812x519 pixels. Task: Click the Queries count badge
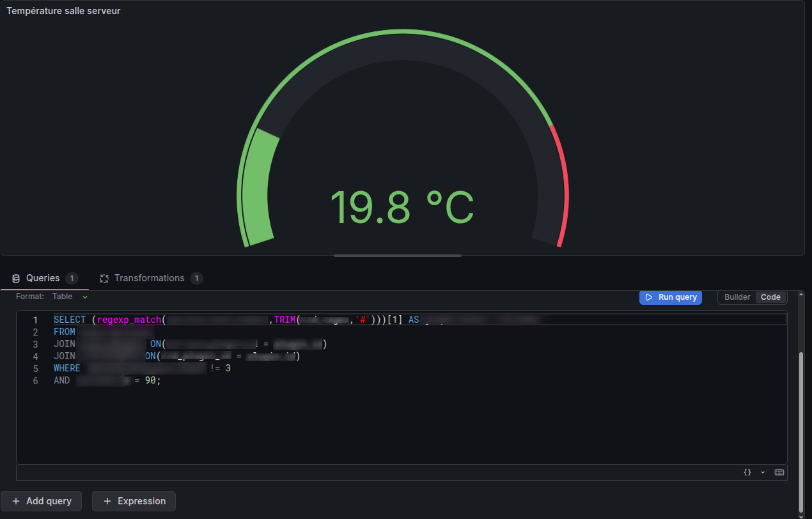tap(72, 279)
